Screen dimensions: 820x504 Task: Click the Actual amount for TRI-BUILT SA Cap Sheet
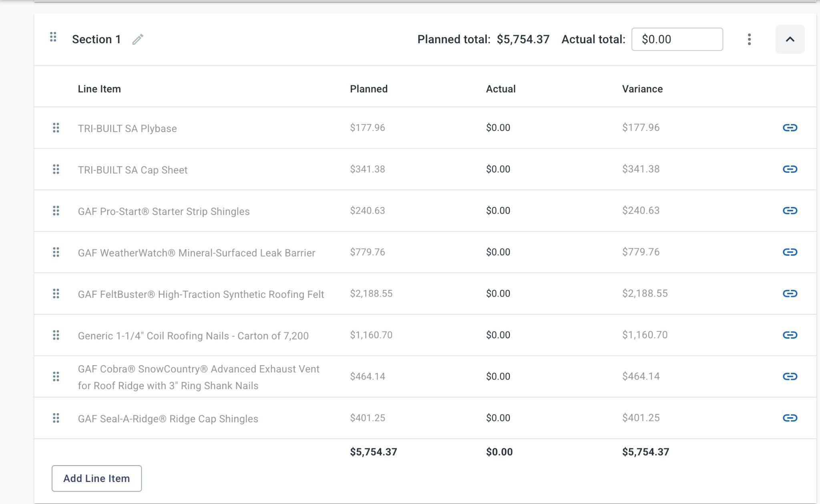tap(498, 169)
